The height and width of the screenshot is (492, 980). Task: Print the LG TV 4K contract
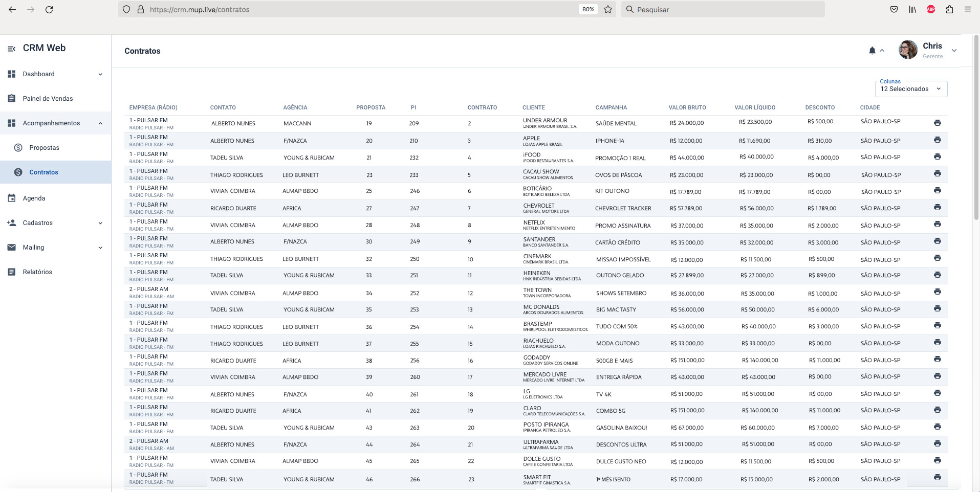[937, 393]
